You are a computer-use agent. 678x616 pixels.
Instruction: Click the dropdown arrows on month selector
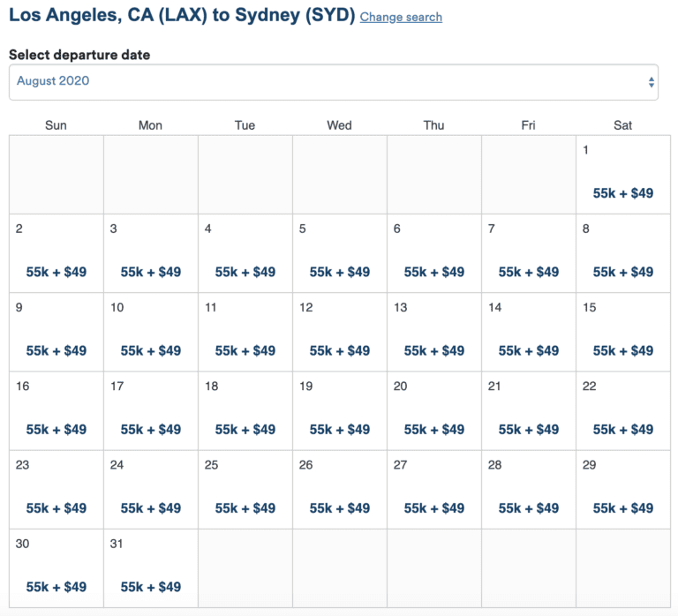pos(652,82)
